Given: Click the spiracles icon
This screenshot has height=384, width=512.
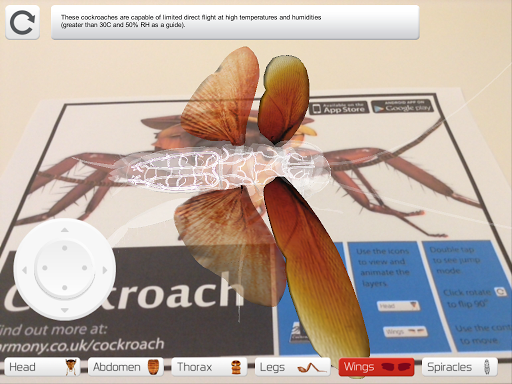Looking at the screenshot, I should pyautogui.click(x=486, y=367).
